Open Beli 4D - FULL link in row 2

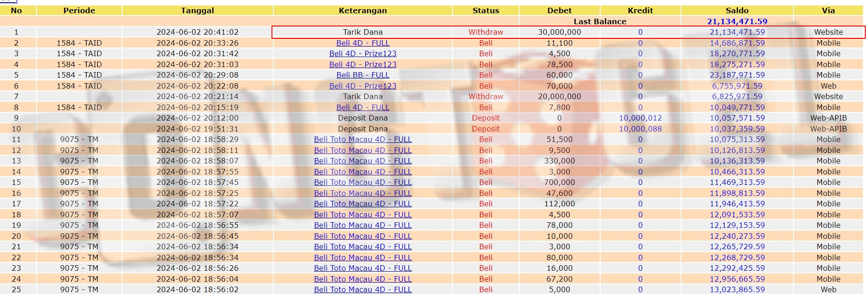362,43
